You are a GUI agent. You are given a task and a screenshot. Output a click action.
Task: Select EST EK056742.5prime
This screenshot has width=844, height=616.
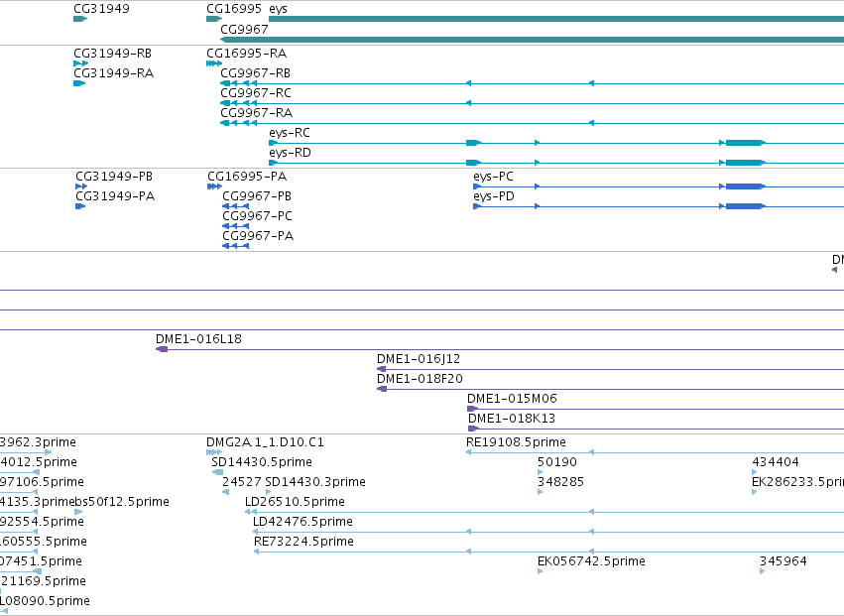tap(591, 562)
